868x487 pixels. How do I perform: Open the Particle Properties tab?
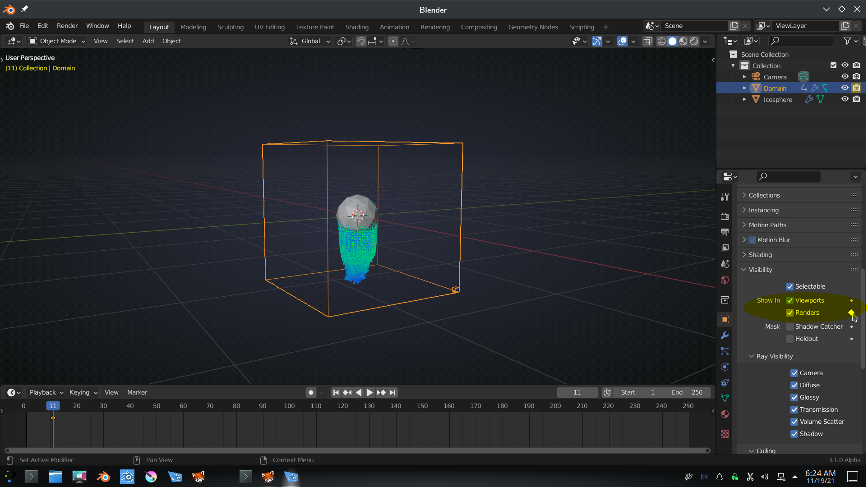click(x=725, y=351)
